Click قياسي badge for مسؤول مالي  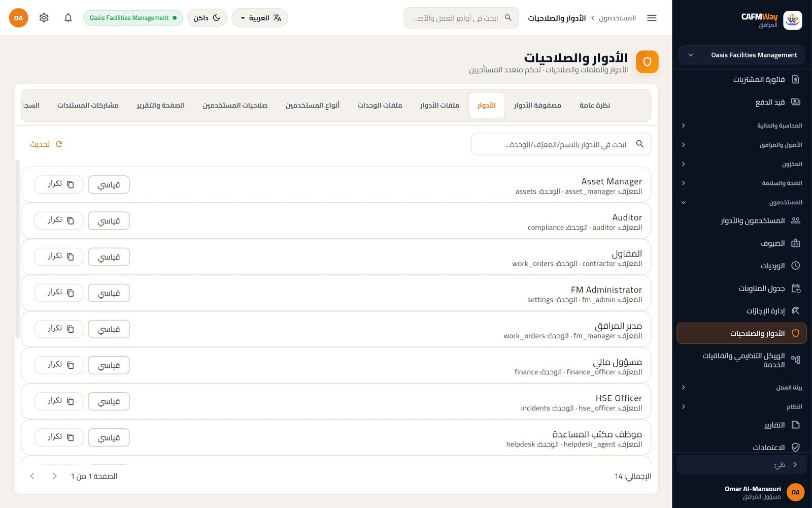tap(109, 365)
